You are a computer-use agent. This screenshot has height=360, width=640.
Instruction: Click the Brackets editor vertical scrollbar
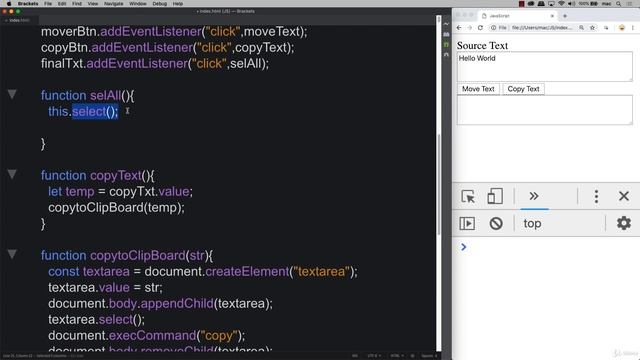click(439, 184)
